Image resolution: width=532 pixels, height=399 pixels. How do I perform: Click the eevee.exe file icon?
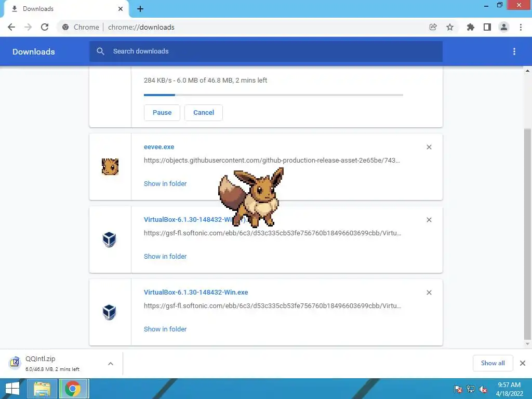(x=110, y=167)
